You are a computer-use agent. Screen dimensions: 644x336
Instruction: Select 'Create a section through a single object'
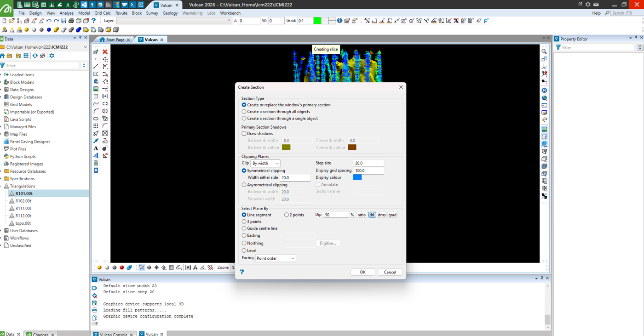coord(280,119)
